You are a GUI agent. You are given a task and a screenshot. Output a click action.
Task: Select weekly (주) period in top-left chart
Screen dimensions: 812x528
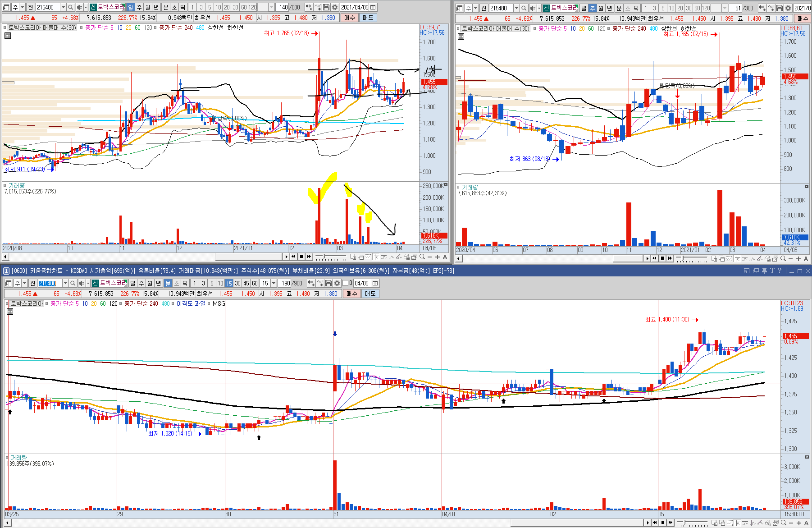point(139,7)
